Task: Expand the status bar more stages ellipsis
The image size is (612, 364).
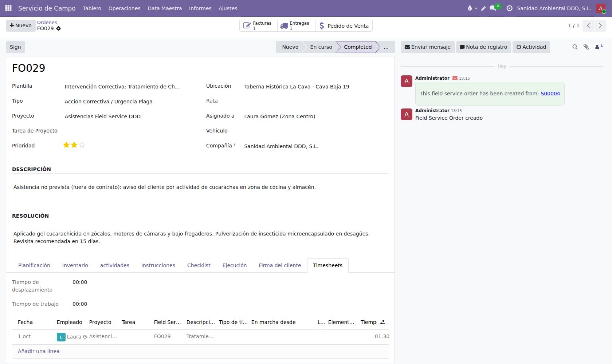Action: [x=386, y=47]
